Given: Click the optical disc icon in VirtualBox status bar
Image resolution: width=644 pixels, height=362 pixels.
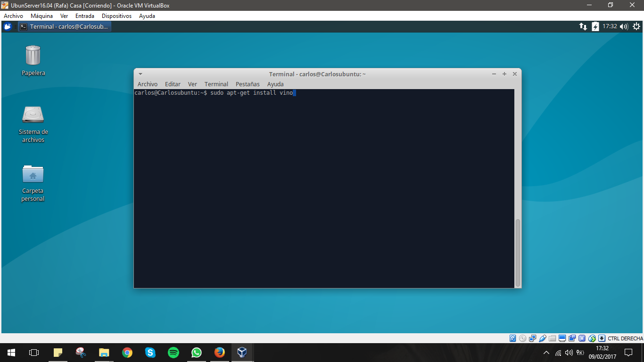Looking at the screenshot, I should point(523,338).
